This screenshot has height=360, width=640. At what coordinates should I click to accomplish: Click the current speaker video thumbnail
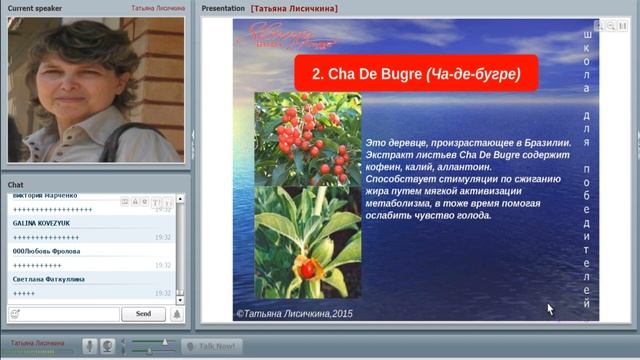(x=96, y=90)
